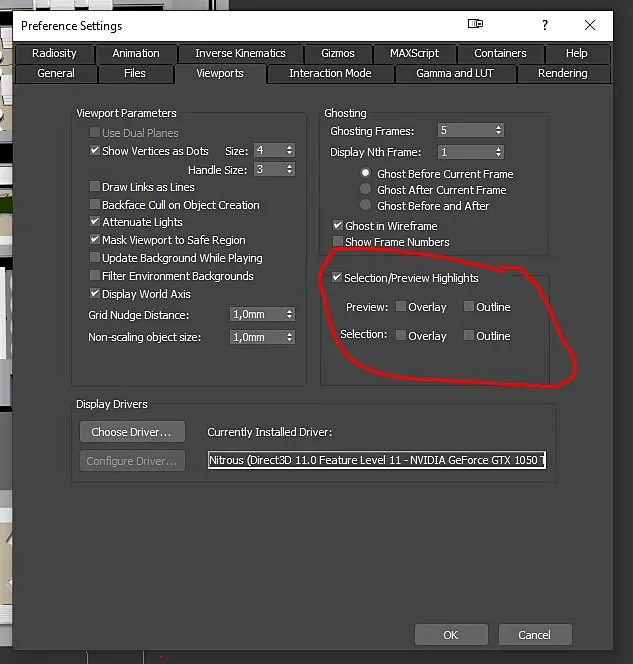Open the Gizmos tab
The image size is (633, 664).
pyautogui.click(x=338, y=53)
